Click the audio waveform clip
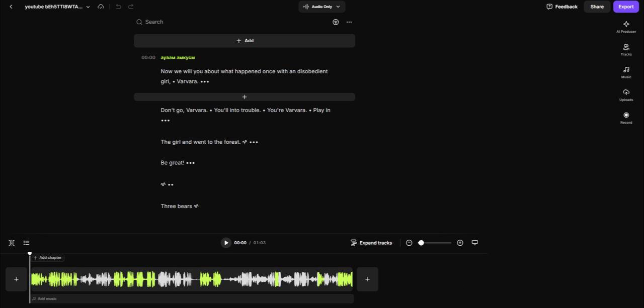This screenshot has width=644, height=308. point(192,279)
